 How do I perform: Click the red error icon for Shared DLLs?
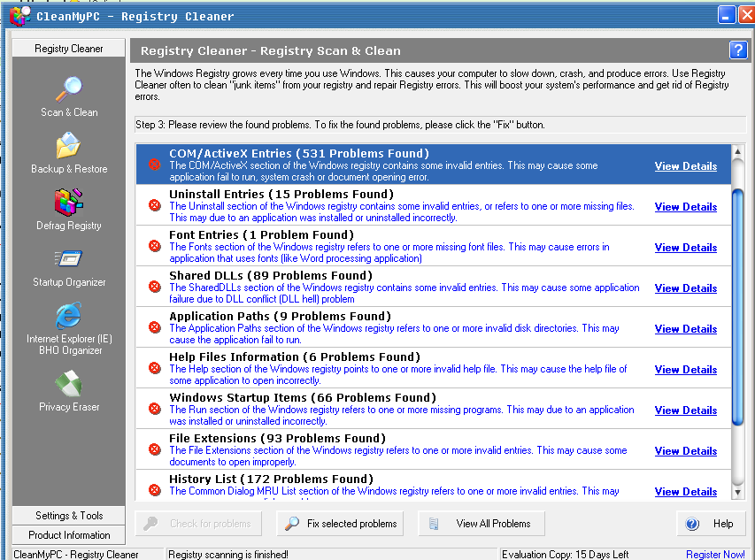click(x=155, y=287)
